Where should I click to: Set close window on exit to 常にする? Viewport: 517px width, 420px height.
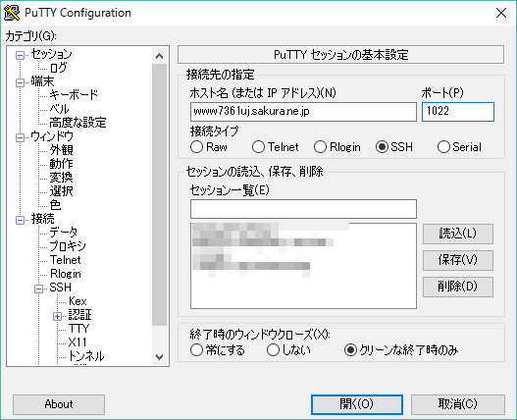pos(218,350)
